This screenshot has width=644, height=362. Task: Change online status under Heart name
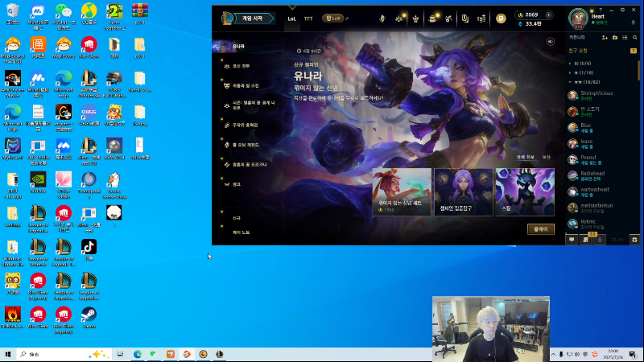[599, 23]
